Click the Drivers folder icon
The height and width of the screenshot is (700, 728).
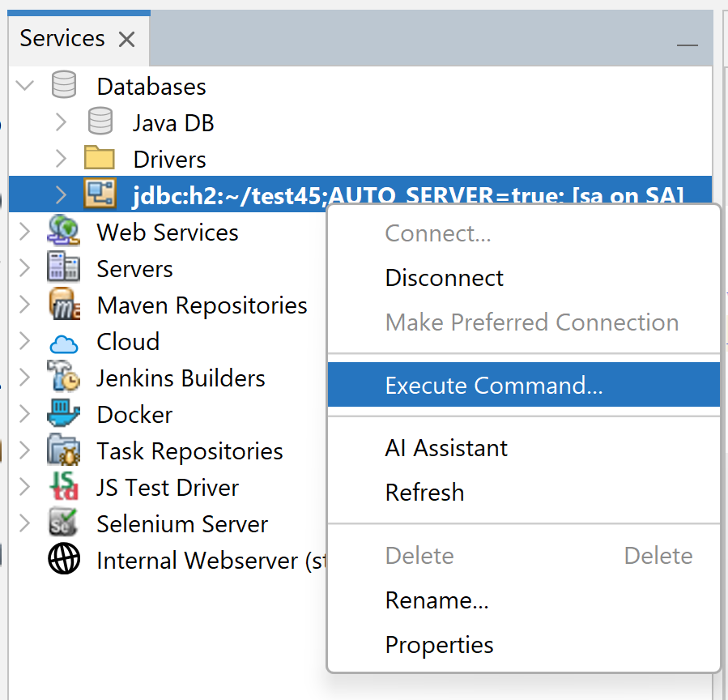pyautogui.click(x=100, y=158)
